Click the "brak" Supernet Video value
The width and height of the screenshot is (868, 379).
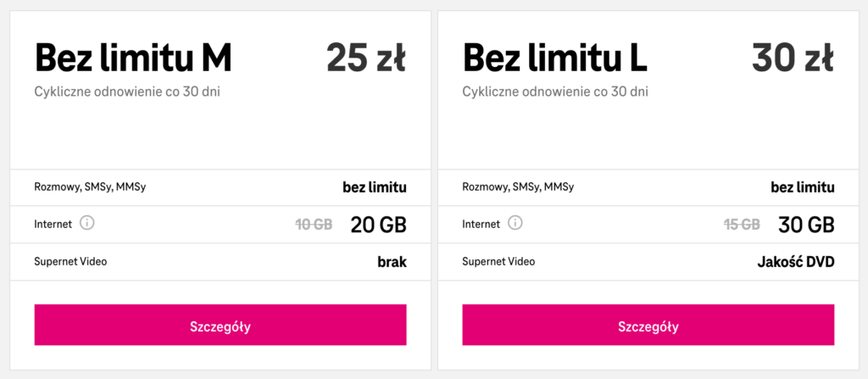[392, 262]
